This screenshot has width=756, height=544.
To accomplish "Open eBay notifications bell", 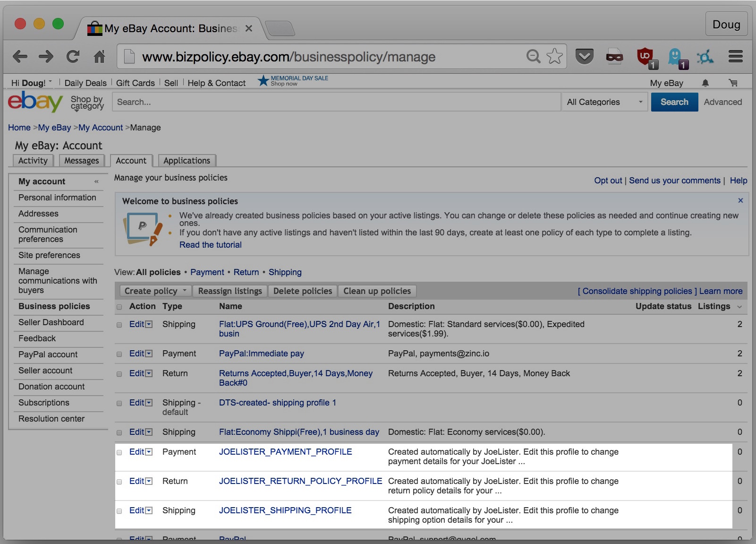I will tap(705, 83).
